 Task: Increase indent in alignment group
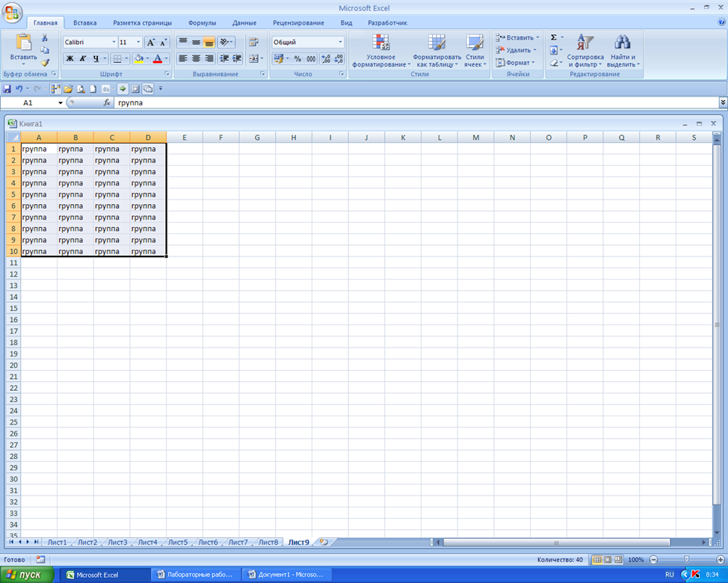click(x=237, y=58)
